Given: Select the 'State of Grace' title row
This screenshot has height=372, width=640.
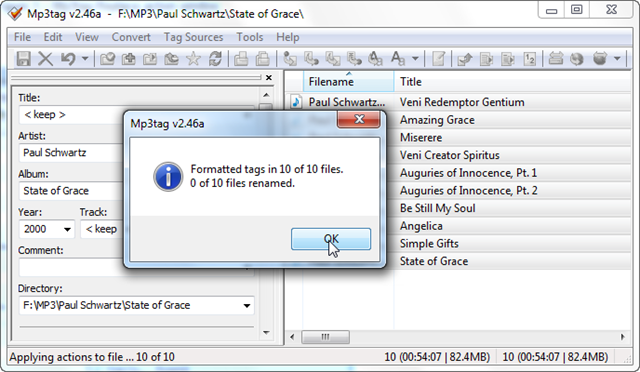Looking at the screenshot, I should pos(433,261).
